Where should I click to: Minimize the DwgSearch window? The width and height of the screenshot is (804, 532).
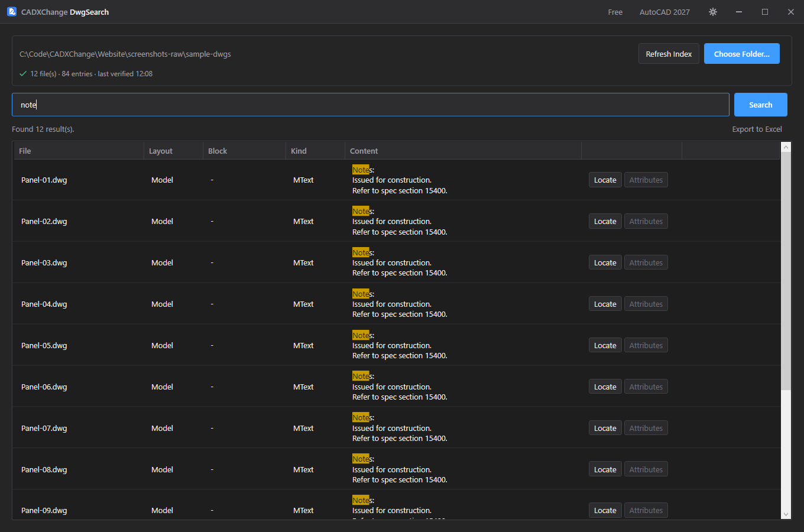click(x=739, y=12)
